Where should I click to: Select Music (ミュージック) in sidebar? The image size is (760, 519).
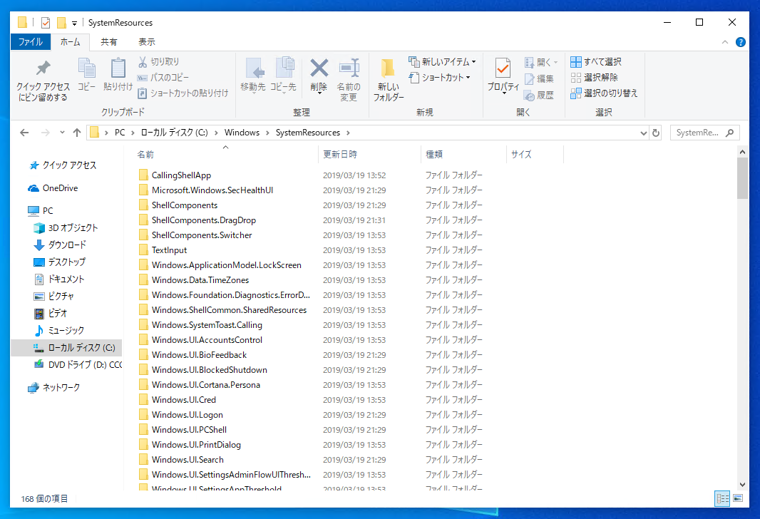59,330
